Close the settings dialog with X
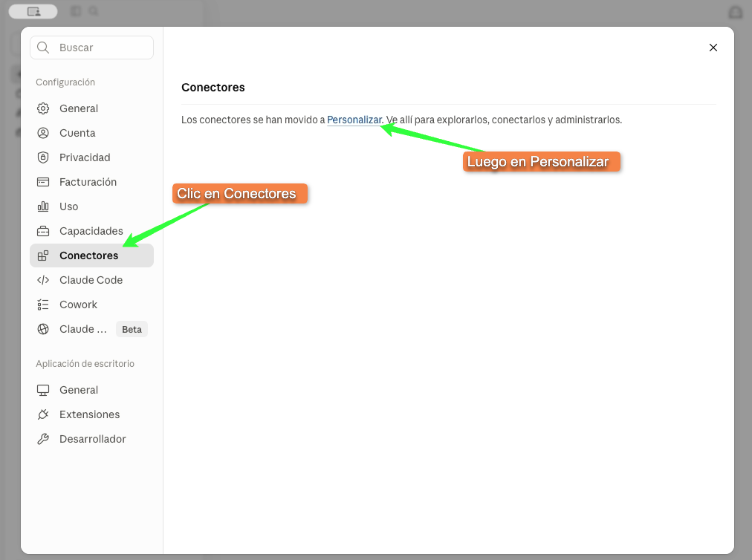This screenshot has width=752, height=560. click(713, 48)
